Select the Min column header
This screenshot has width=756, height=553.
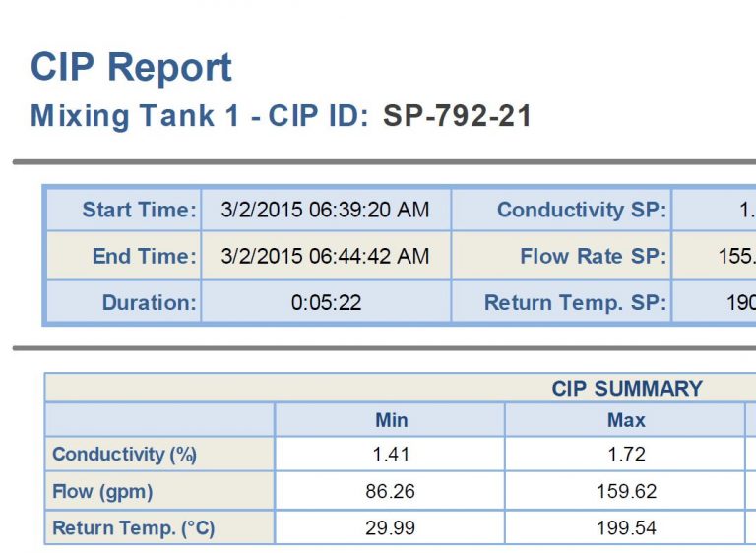pyautogui.click(x=391, y=420)
